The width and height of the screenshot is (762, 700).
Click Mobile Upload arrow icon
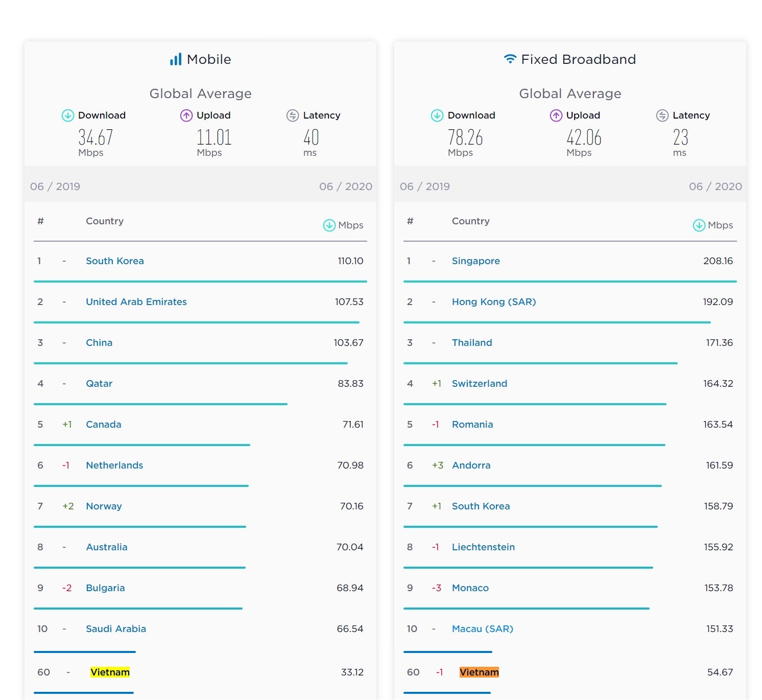186,115
